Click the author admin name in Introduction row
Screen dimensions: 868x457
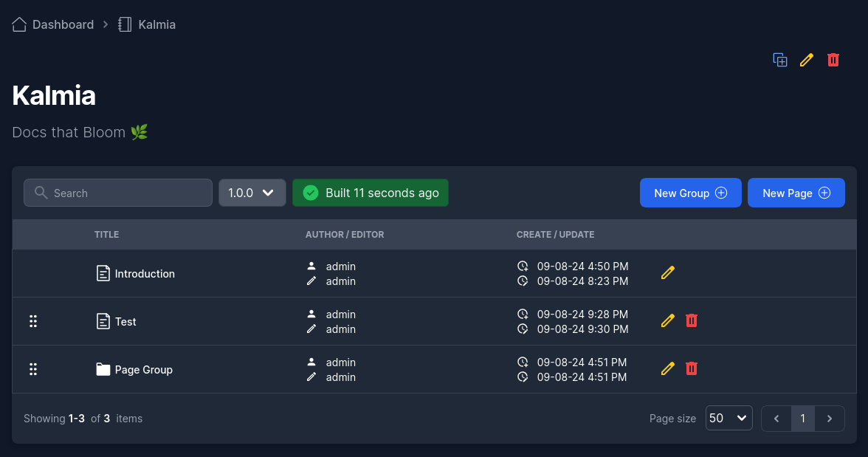(x=340, y=267)
